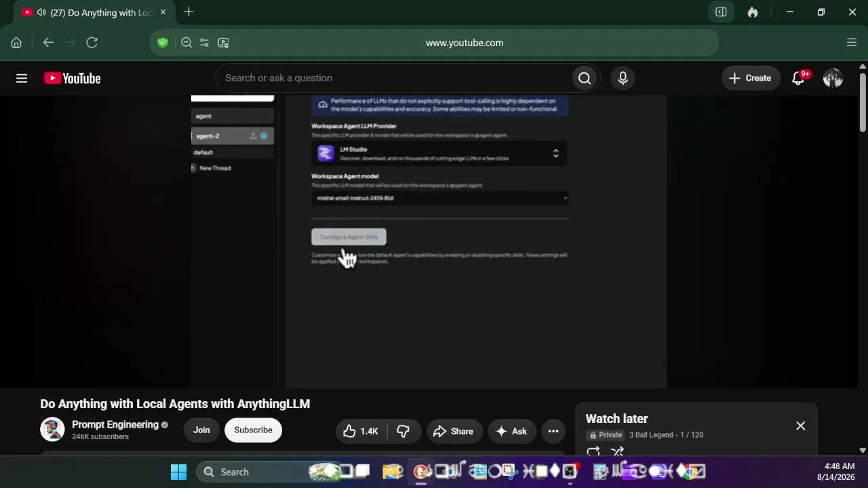This screenshot has height=488, width=868.
Task: Click the scrollbar up arrow
Action: 863,66
